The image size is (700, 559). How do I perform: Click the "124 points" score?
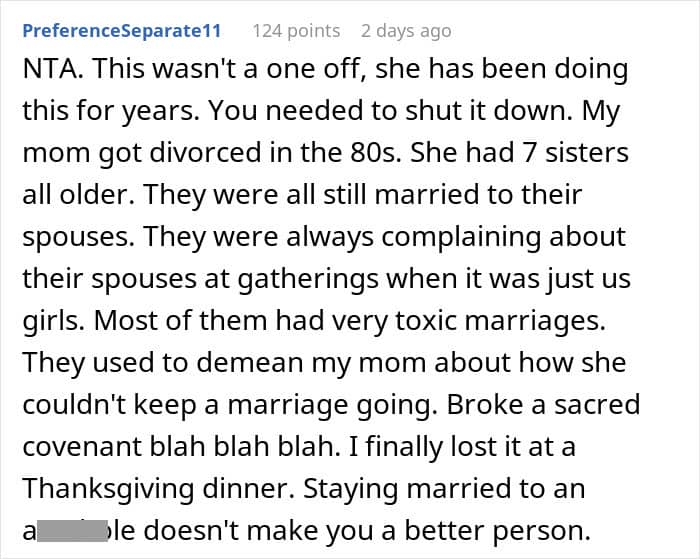click(x=295, y=31)
